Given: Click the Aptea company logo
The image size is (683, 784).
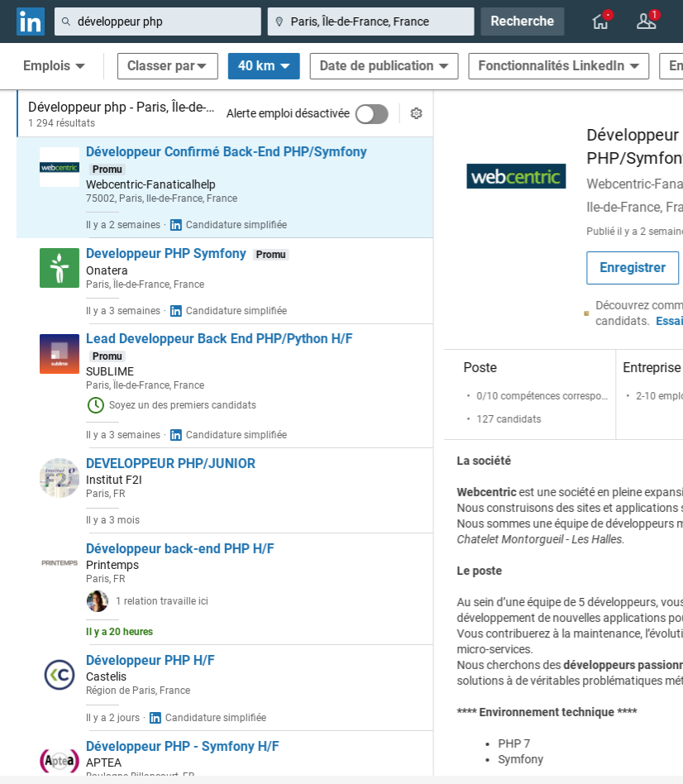Looking at the screenshot, I should 60,761.
